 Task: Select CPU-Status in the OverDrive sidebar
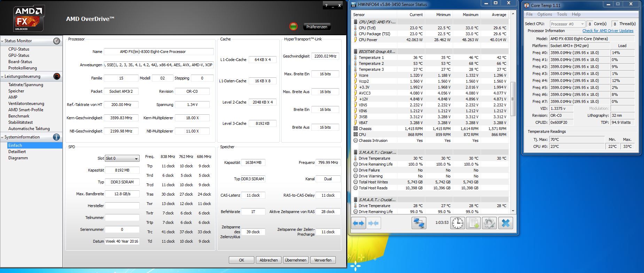pyautogui.click(x=19, y=49)
